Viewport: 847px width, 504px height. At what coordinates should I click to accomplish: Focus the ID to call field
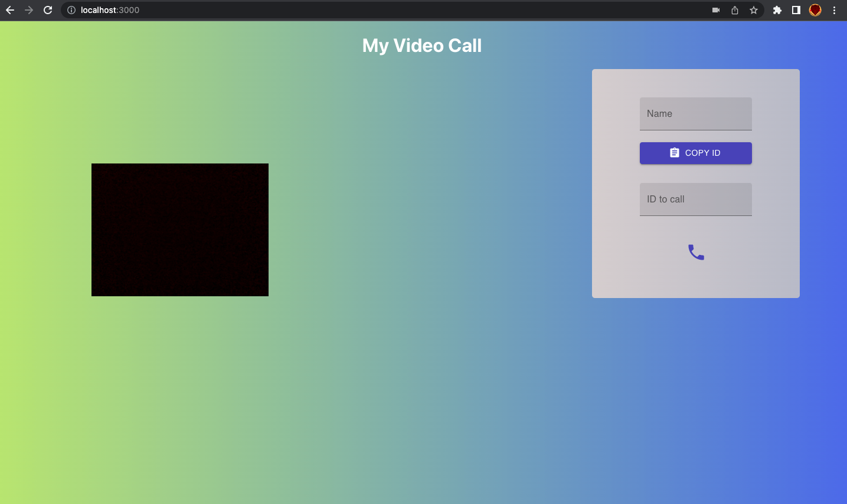pyautogui.click(x=696, y=199)
